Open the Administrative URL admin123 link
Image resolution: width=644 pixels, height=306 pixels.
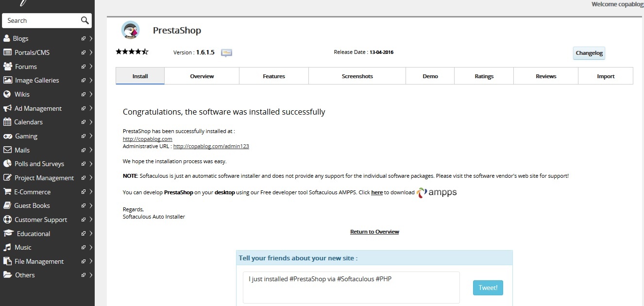point(211,146)
